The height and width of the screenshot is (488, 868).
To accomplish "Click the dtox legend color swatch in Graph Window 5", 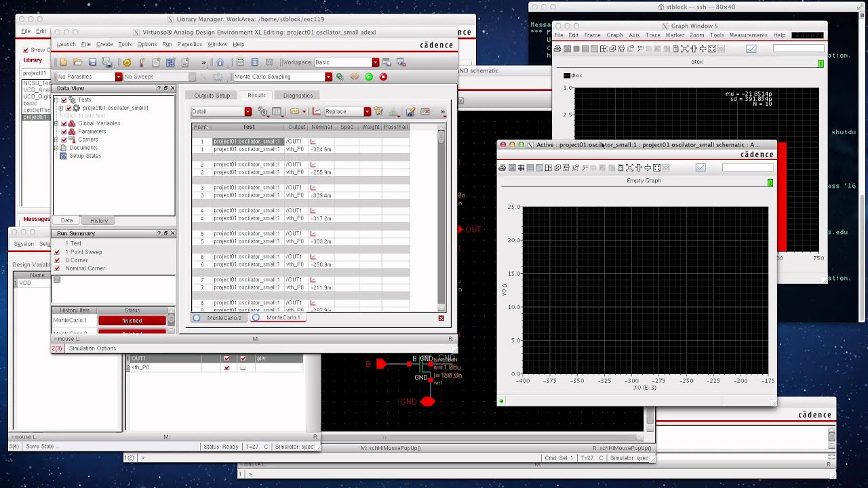I will 567,76.
